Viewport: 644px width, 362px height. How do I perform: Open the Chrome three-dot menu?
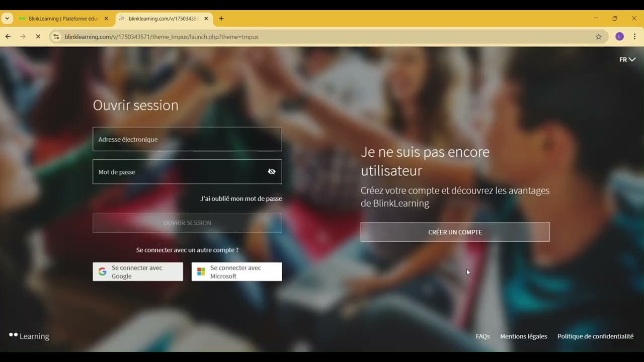click(634, 37)
